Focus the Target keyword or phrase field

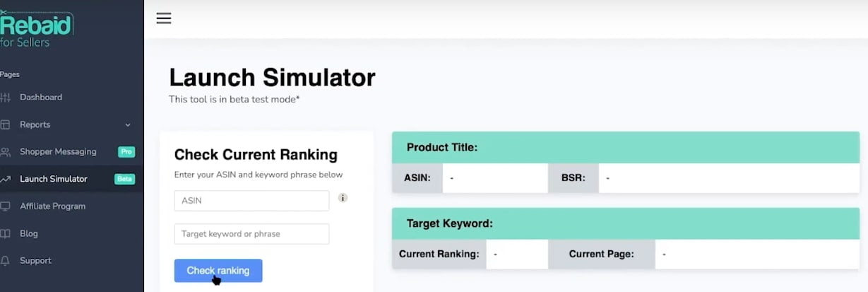[x=251, y=234]
